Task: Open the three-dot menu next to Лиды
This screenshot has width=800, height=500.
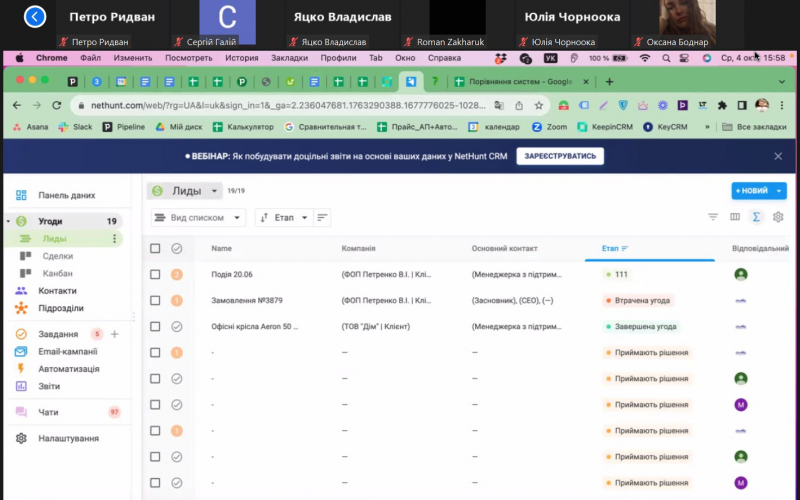Action: (x=114, y=239)
